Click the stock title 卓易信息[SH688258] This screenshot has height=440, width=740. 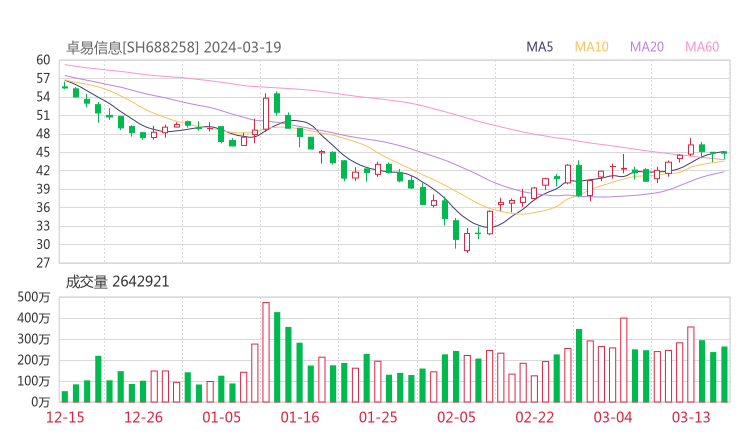coord(133,48)
